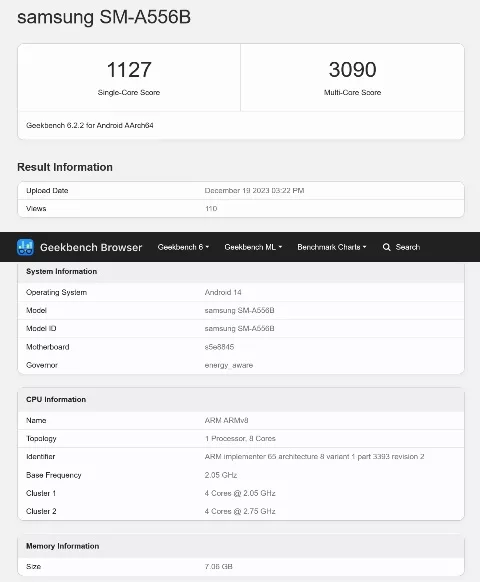Click the memory Size label
Screen dimensions: 480x582
33,567
